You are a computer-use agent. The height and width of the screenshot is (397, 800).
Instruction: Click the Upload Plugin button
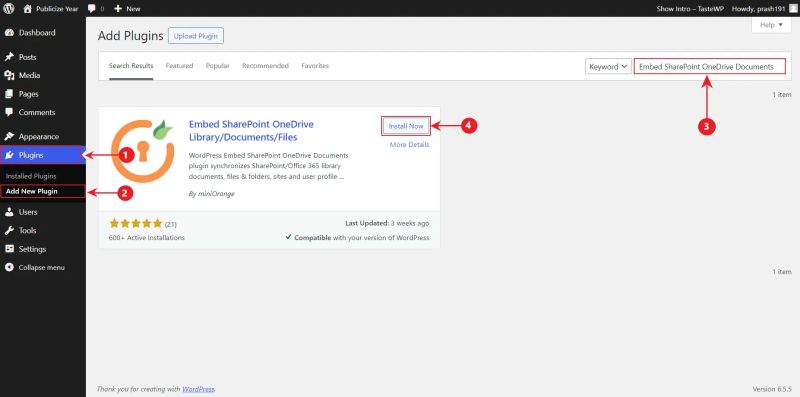(x=195, y=36)
